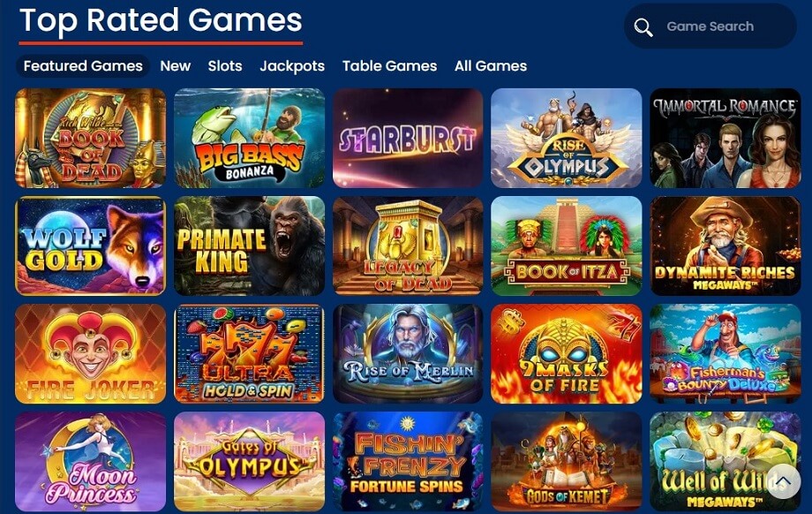Switch to the New tab
The image size is (812, 514).
tap(175, 66)
